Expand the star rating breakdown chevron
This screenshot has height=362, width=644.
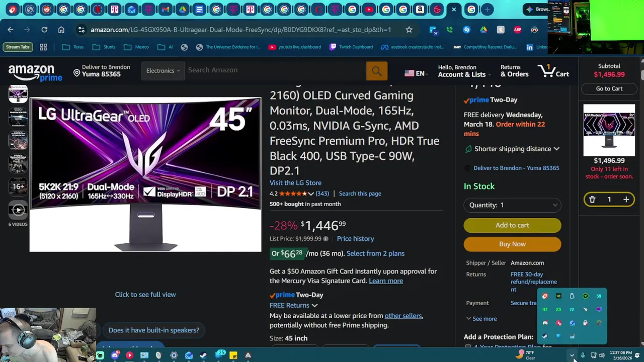coord(311,194)
